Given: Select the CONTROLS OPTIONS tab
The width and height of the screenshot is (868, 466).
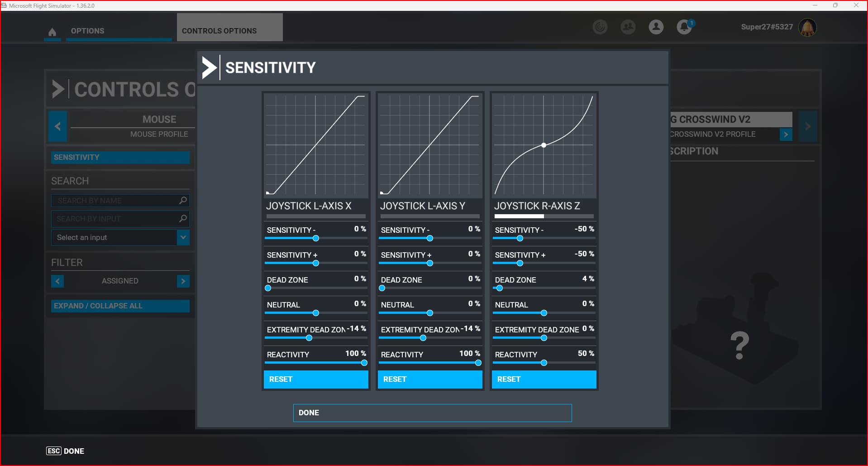Looking at the screenshot, I should coord(230,27).
